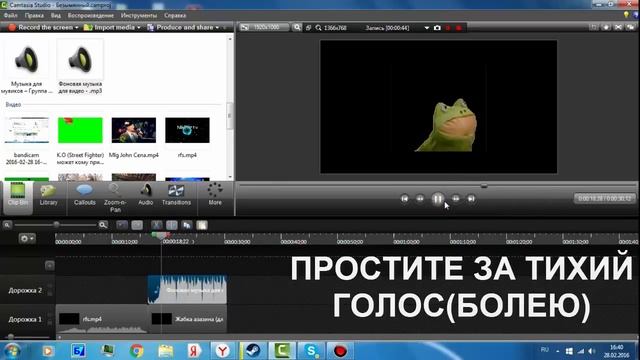Open Google Chrome from the taskbar
This screenshot has width=640, height=360.
pos(137,351)
